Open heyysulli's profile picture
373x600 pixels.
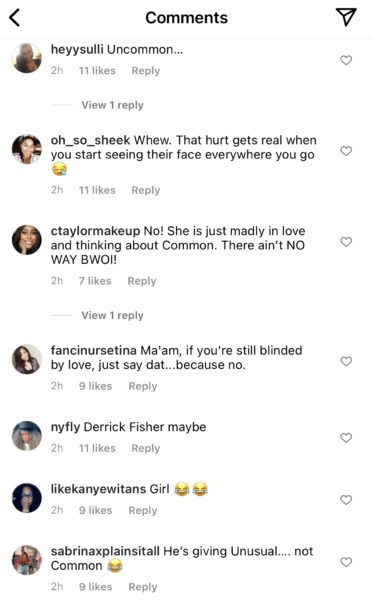[27, 58]
